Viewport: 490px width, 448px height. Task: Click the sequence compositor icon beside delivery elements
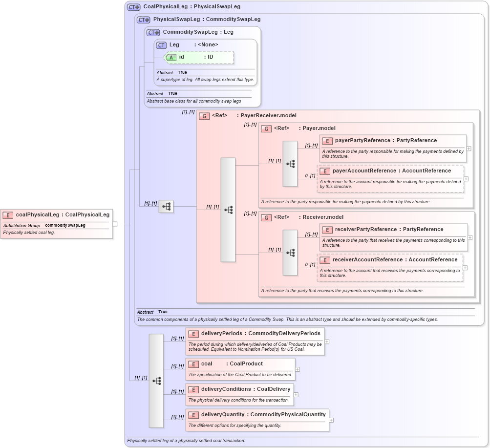point(156,381)
